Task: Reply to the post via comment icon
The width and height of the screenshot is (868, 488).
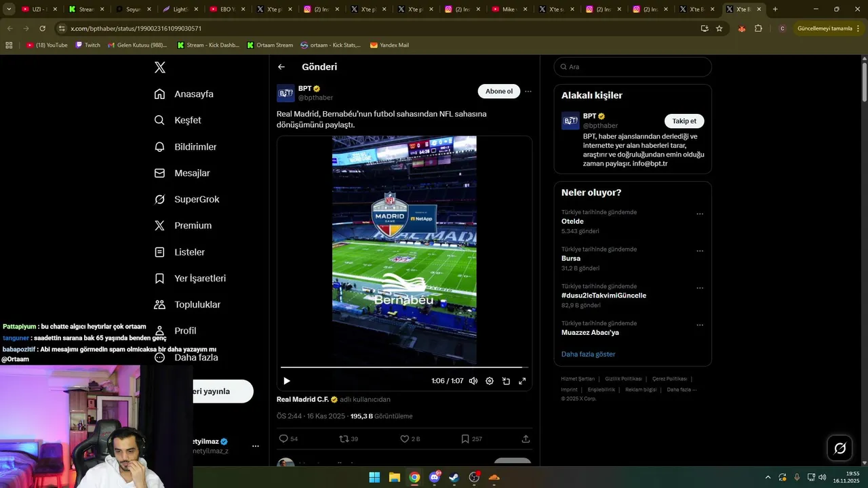Action: [x=284, y=439]
